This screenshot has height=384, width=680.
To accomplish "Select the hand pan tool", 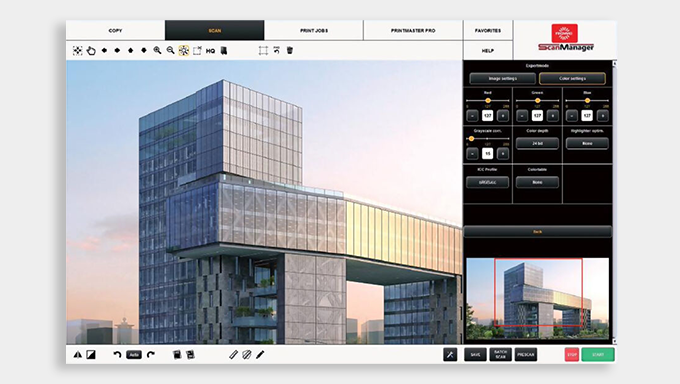I will pos(91,51).
